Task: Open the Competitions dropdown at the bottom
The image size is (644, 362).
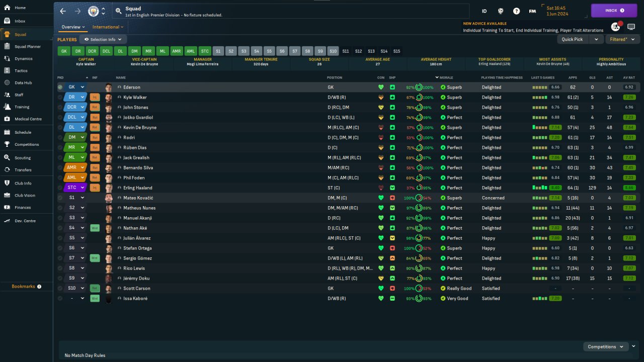Action: pos(606,346)
